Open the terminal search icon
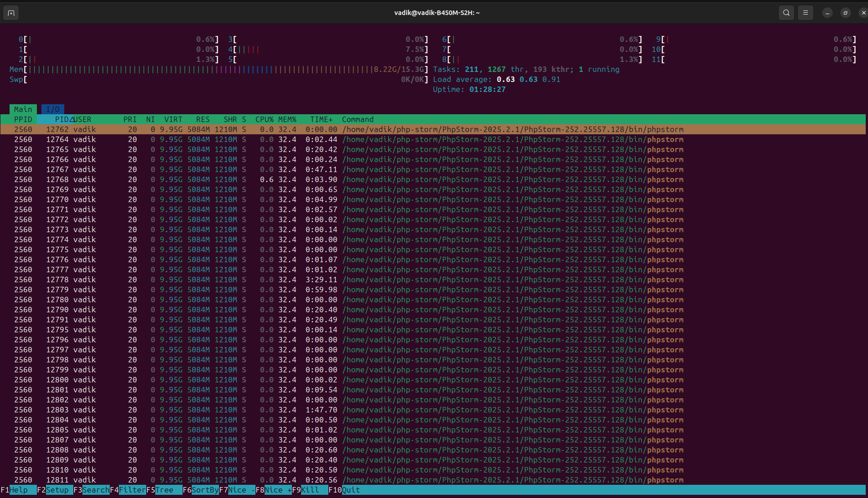Viewport: 868px width, 498px height. (x=786, y=13)
